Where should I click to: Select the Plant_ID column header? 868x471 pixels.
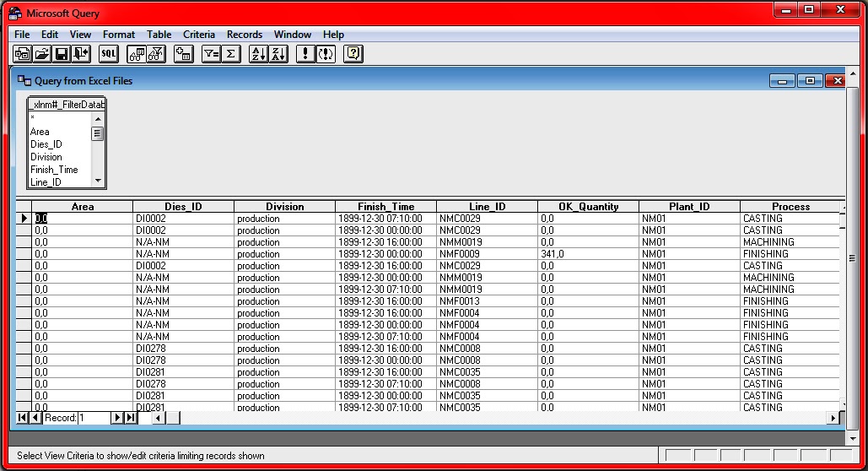point(689,207)
